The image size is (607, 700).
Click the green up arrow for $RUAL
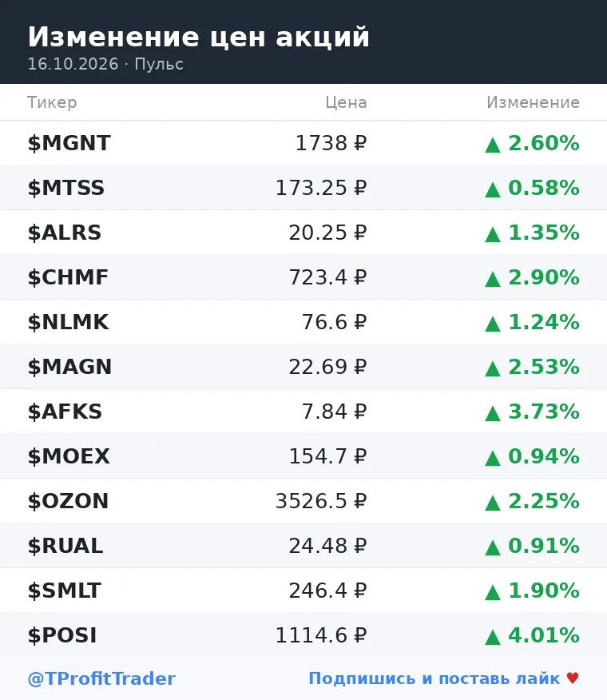click(x=493, y=547)
